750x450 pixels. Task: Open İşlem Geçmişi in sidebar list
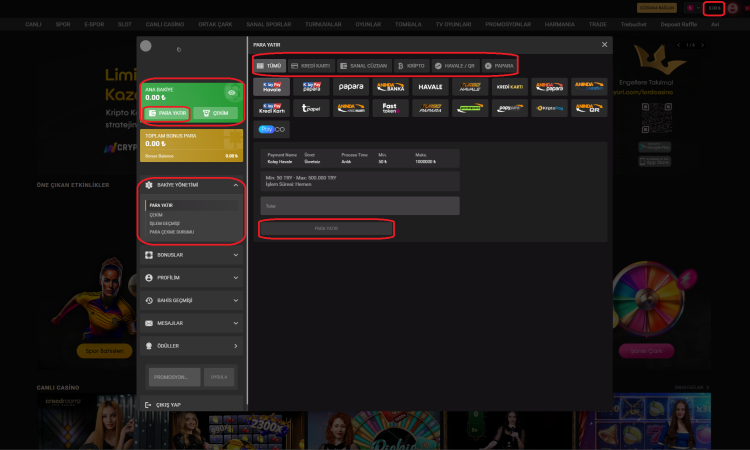point(165,223)
